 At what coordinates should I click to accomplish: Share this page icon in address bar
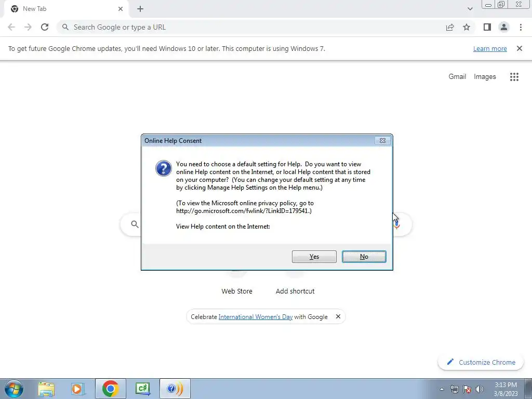(450, 27)
